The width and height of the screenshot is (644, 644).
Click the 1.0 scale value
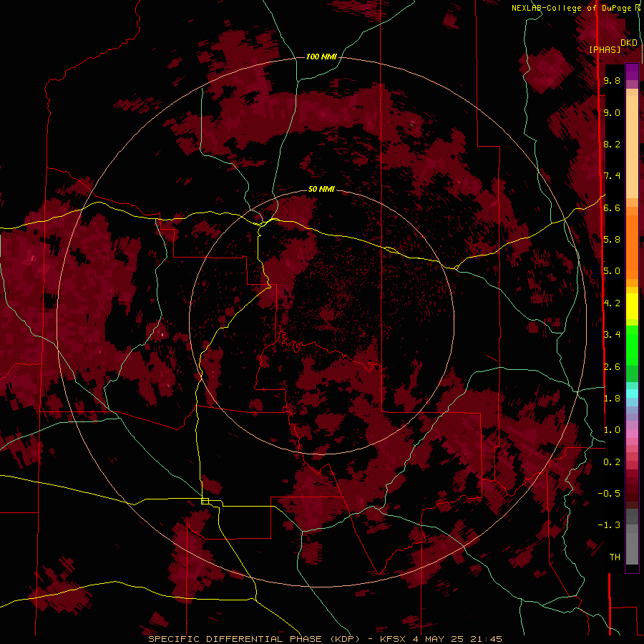tap(612, 430)
